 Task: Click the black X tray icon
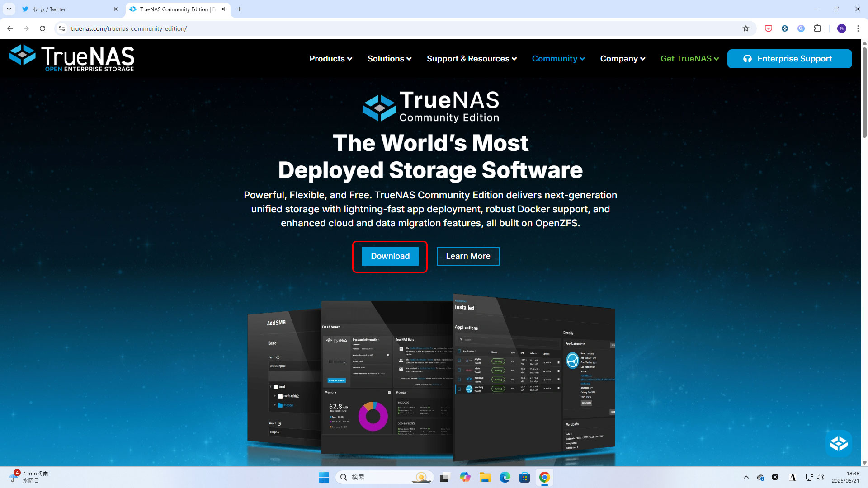point(775,477)
